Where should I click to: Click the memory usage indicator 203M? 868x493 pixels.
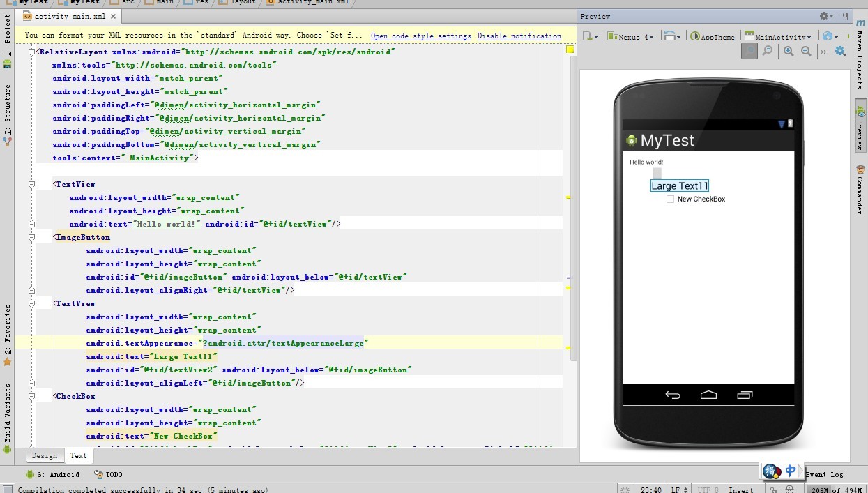pyautogui.click(x=837, y=490)
